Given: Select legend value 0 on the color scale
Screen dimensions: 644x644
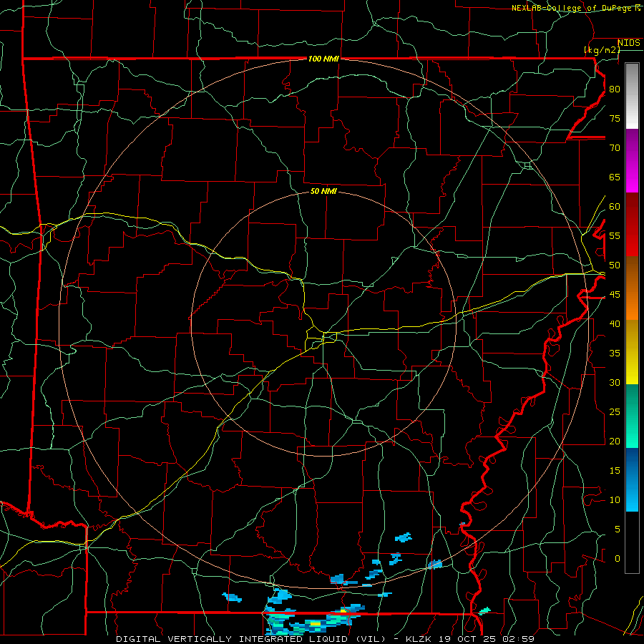Looking at the screenshot, I should coord(618,559).
